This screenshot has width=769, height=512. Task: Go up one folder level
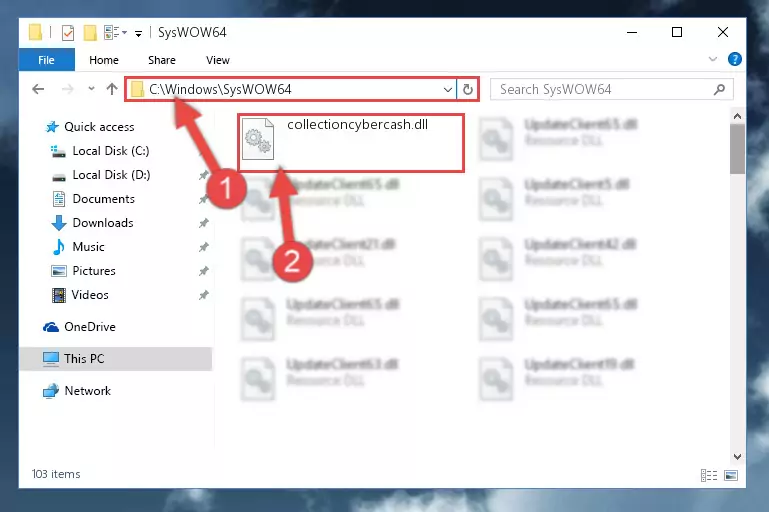[112, 89]
